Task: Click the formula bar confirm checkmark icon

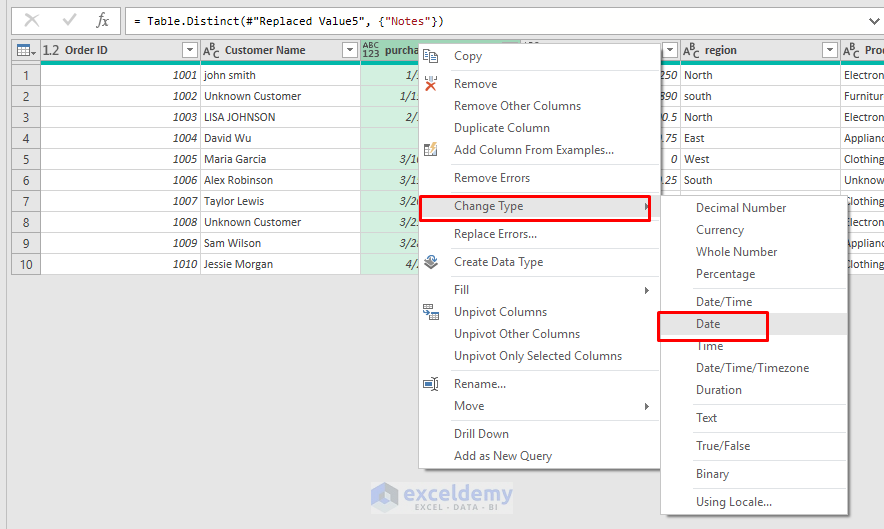Action: [69, 21]
